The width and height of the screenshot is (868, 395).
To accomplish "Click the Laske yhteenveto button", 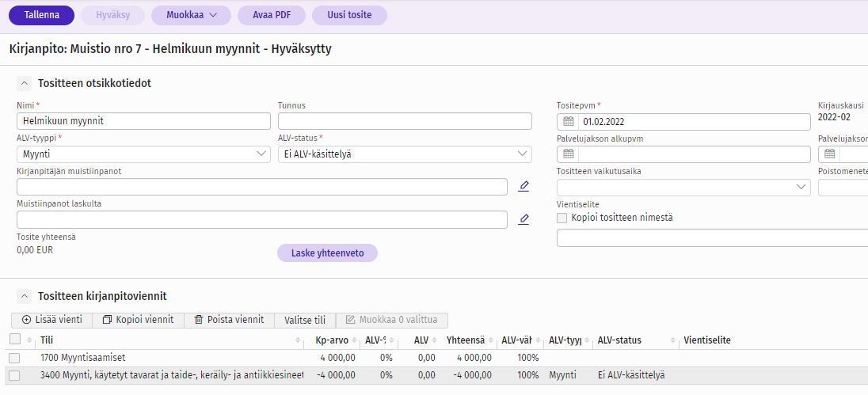I will (x=328, y=253).
